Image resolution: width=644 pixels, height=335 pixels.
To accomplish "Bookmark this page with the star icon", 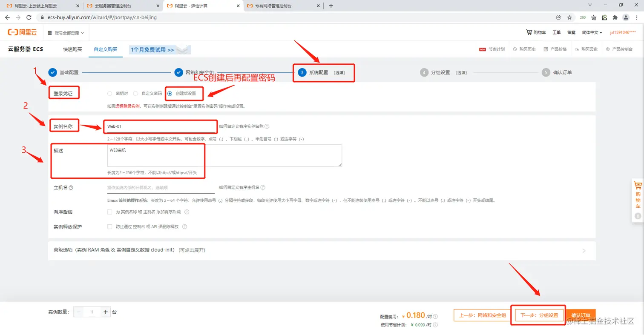I will point(569,17).
